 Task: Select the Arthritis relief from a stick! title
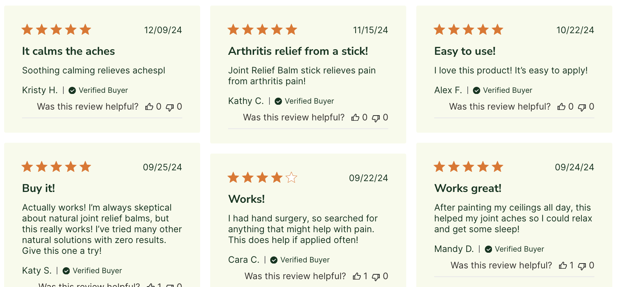tap(298, 51)
